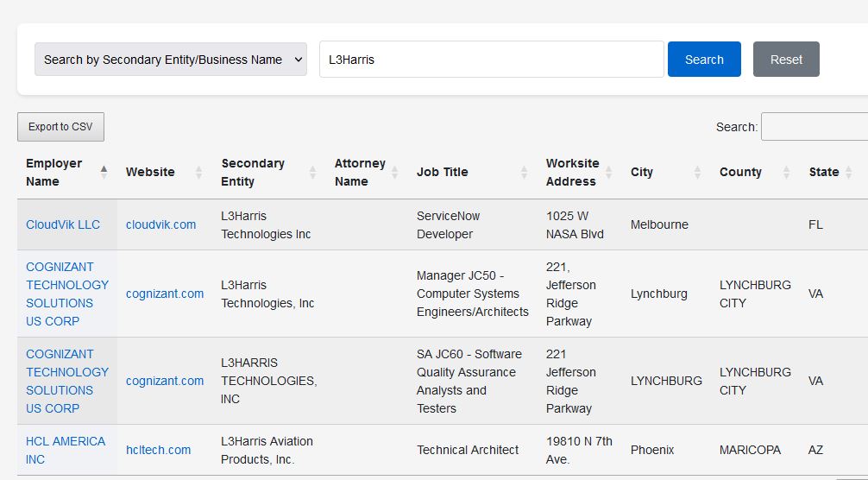Sort by Employer Name column

(67, 172)
